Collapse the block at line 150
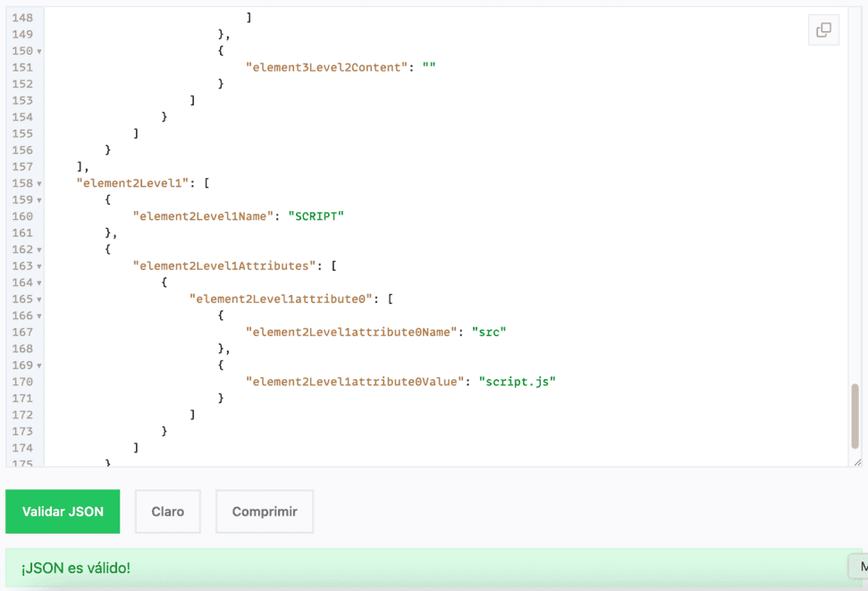Screen dimensions: 868x591 pos(39,51)
